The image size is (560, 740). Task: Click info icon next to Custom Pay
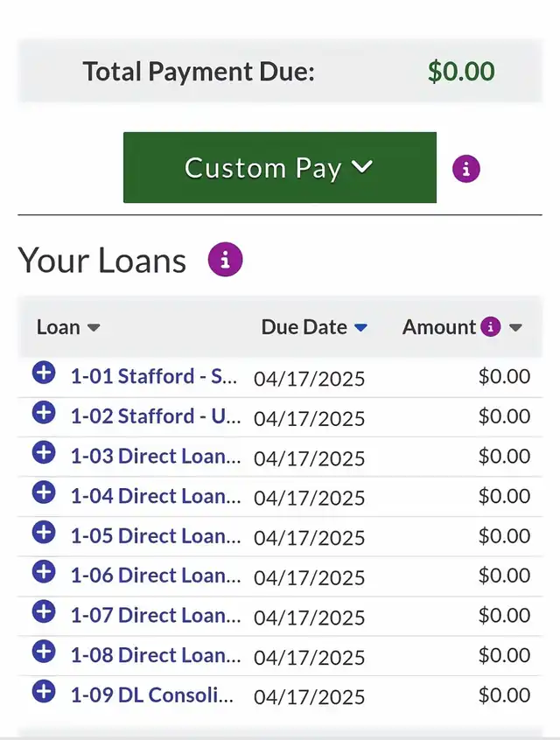[x=466, y=169]
